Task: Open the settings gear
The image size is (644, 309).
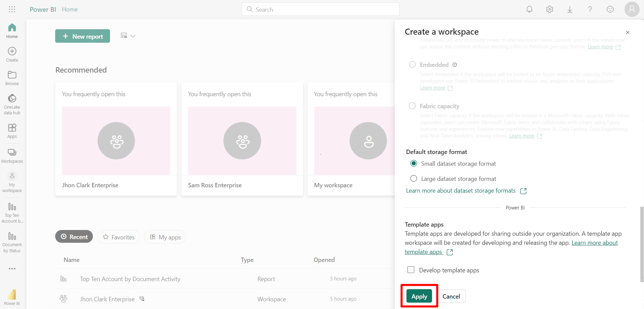Action: point(549,9)
